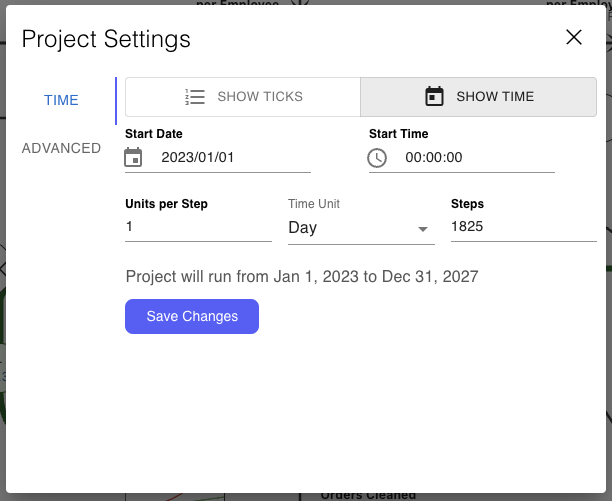Open the ADVANCED settings tab
Screen dimensions: 612x501
[61, 148]
